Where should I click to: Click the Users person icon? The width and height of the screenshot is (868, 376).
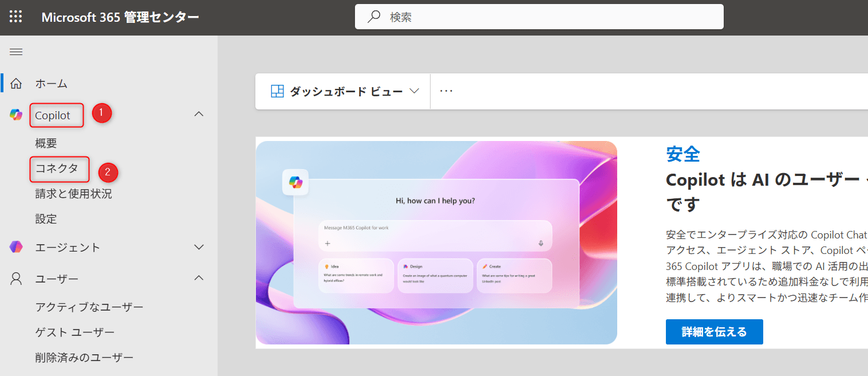pos(16,279)
